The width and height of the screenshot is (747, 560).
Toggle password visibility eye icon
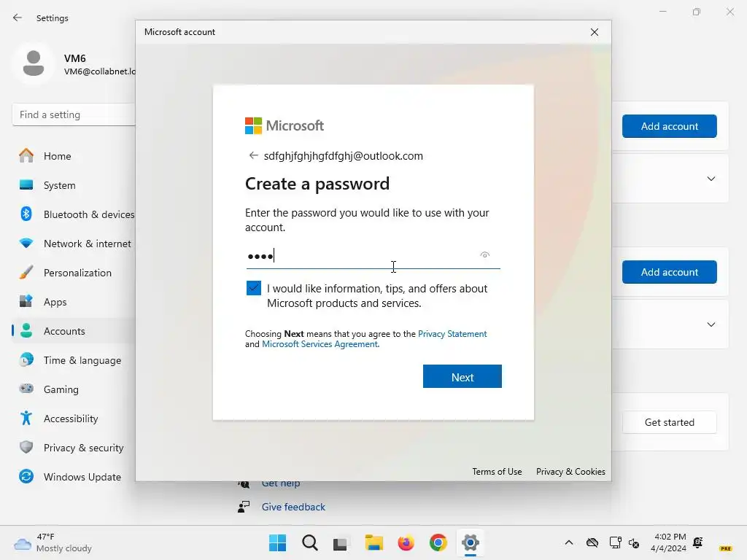(x=484, y=254)
